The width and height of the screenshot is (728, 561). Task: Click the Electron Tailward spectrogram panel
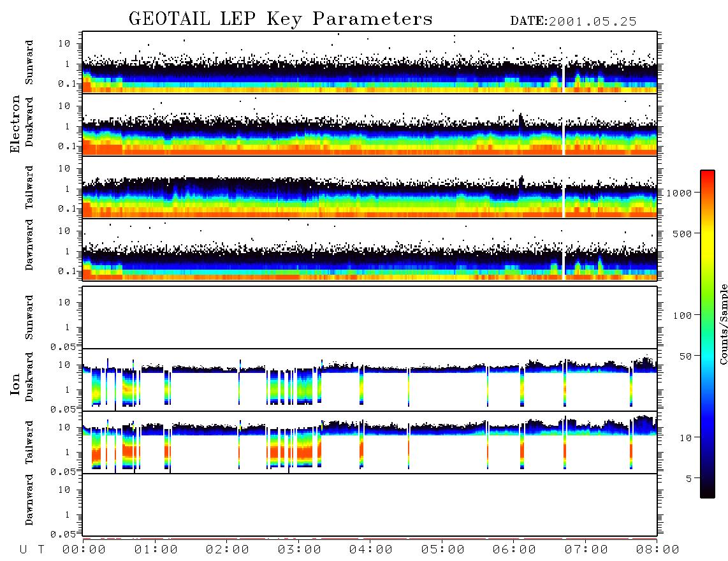[370, 187]
